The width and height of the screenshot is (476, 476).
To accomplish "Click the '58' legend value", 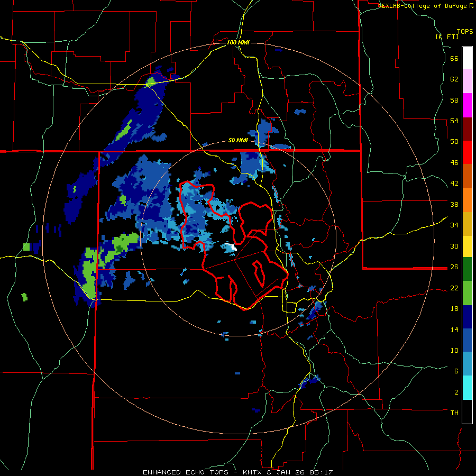I will pos(454,100).
